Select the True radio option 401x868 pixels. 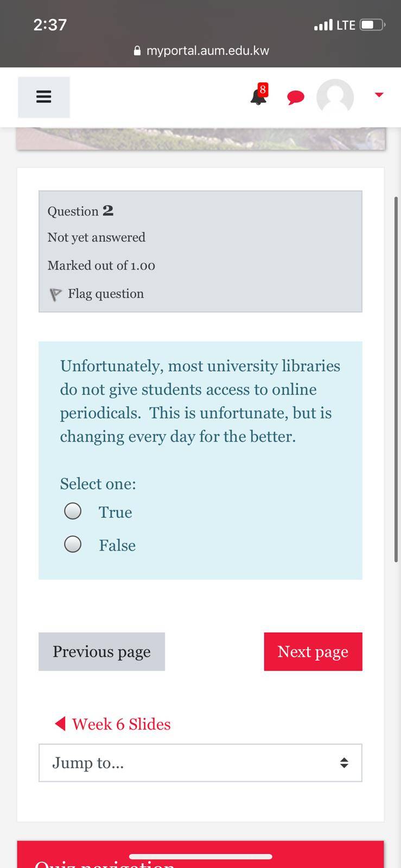(x=73, y=511)
